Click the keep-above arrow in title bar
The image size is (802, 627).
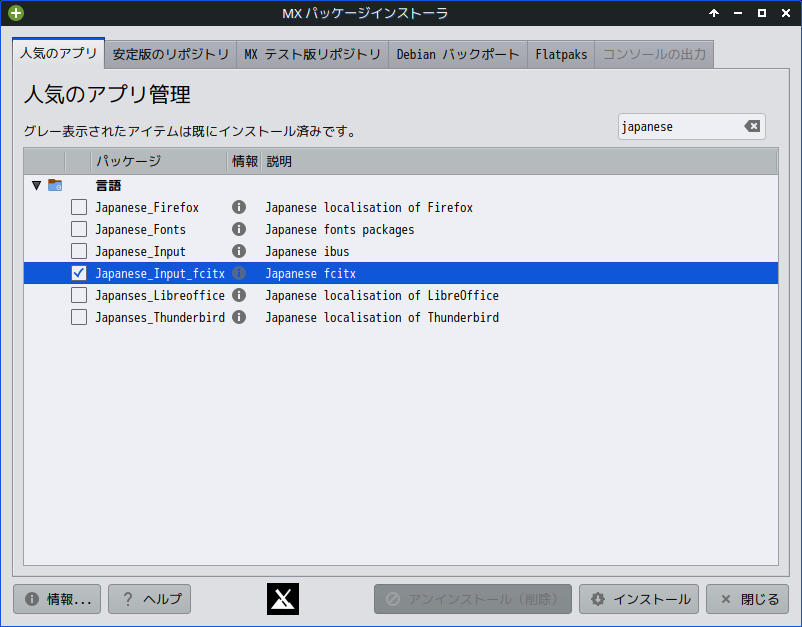click(714, 13)
